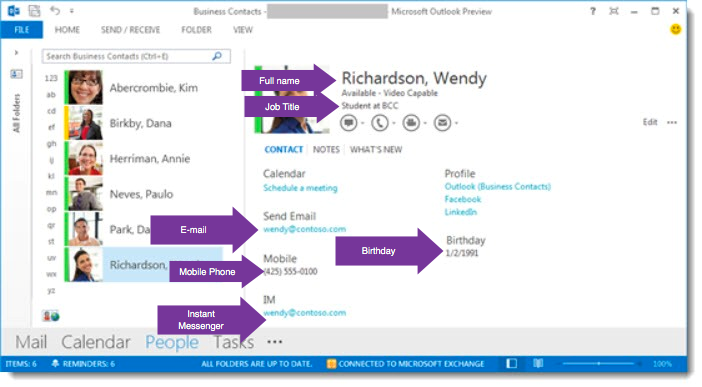702x387 pixels.
Task: Click the send email envelope icon
Action: pyautogui.click(x=442, y=123)
